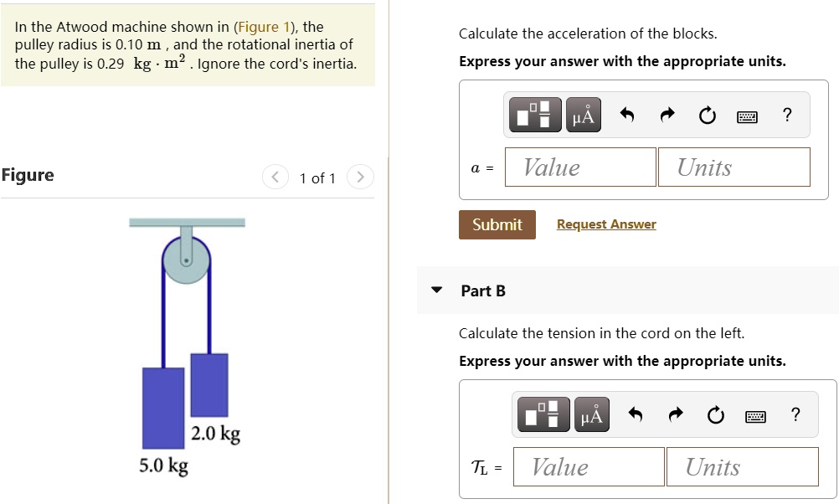This screenshot has height=504, width=839.
Task: Open the keyboard shortcuts icon in Part B
Action: pos(755,414)
